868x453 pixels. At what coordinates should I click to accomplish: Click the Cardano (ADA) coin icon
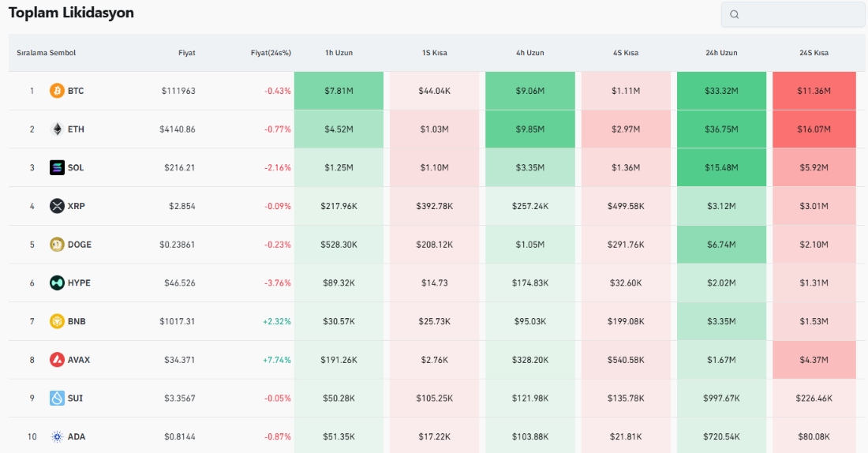tap(57, 436)
